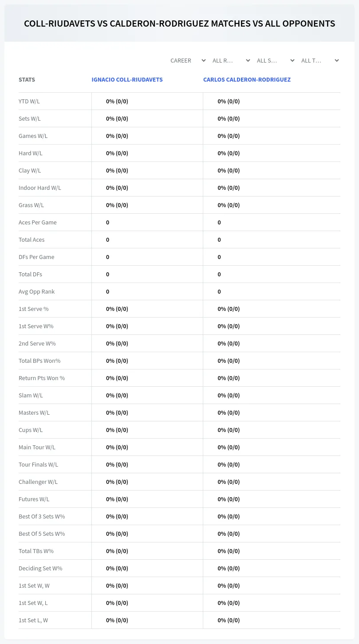Click the Deciding Set W% label
The width and height of the screenshot is (359, 644).
[40, 568]
